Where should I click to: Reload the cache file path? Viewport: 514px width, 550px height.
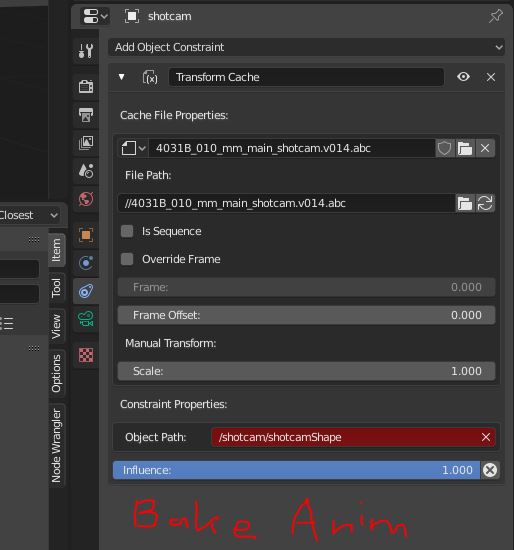(x=485, y=203)
